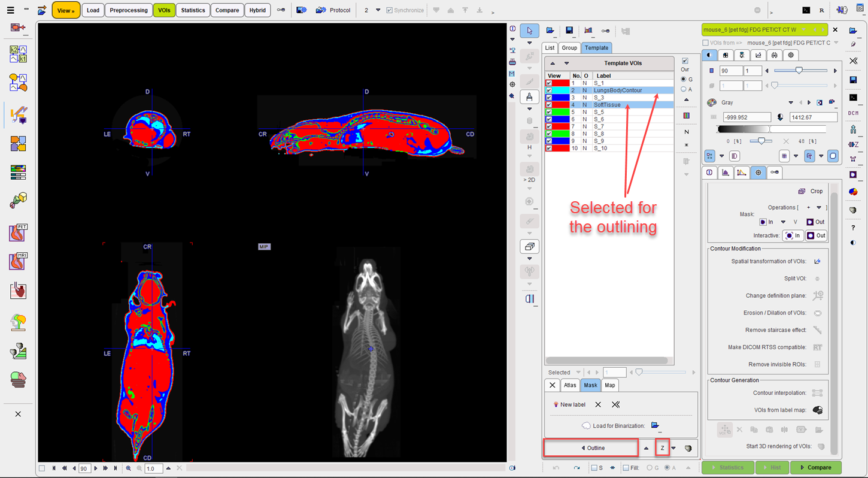
Task: Click the R console icon in title bar
Action: [x=821, y=10]
